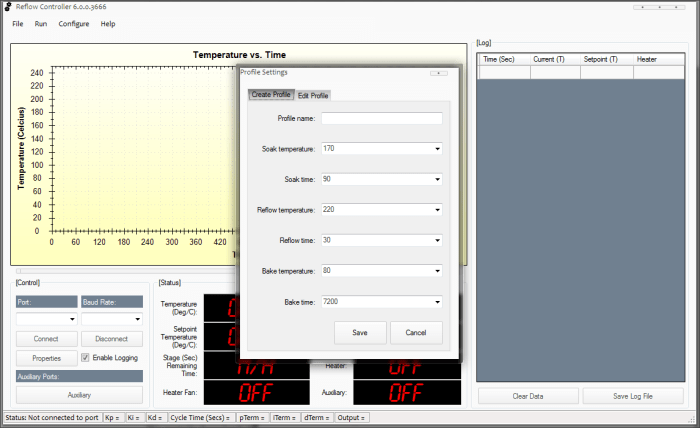Click the Auxiliary ports button
The image size is (700, 428).
79,394
